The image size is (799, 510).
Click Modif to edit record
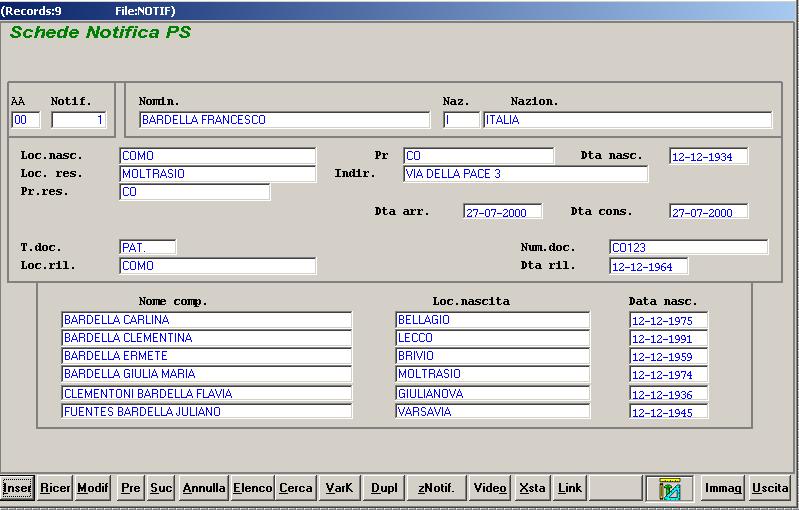coord(92,488)
